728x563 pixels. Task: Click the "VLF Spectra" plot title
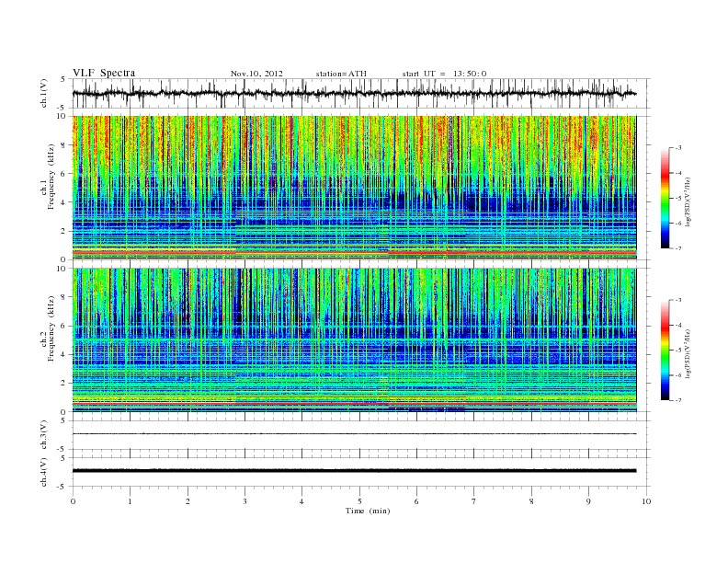click(104, 73)
